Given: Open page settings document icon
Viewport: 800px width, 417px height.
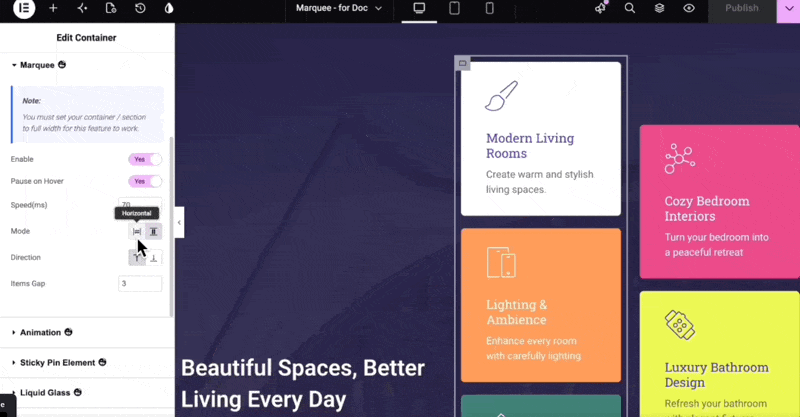Looking at the screenshot, I should coord(111,8).
